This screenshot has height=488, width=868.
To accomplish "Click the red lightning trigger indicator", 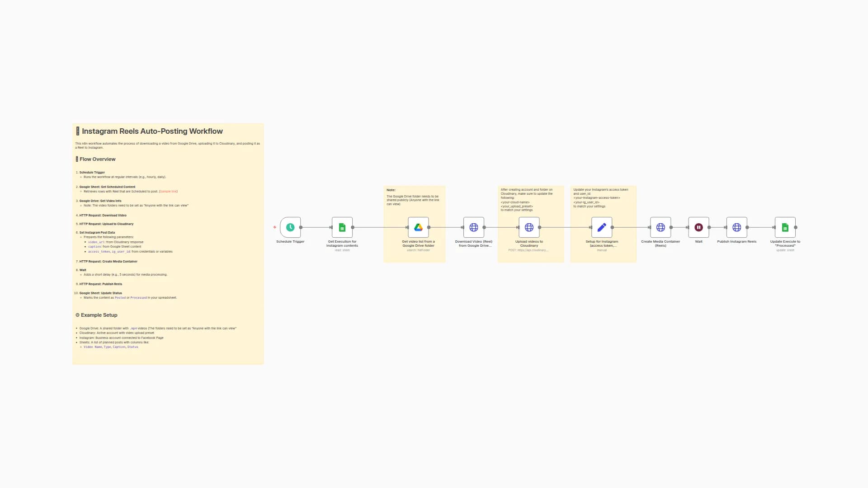I will point(274,227).
